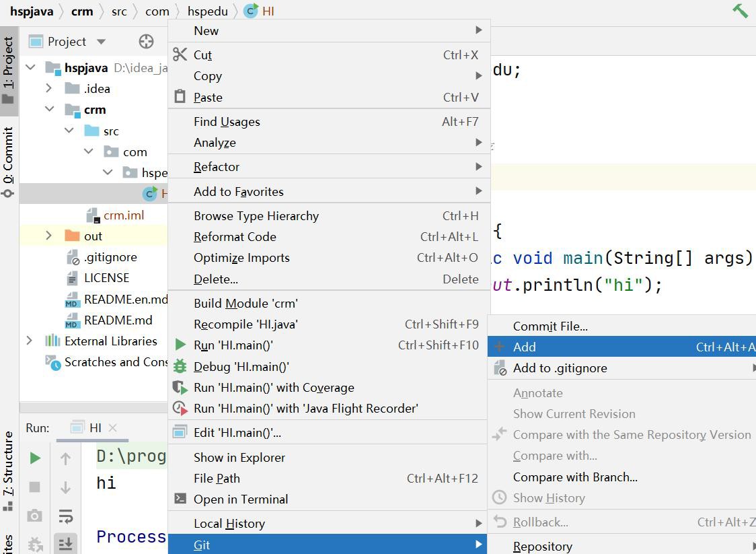Click the stop square icon in Run panel

pyautogui.click(x=35, y=487)
